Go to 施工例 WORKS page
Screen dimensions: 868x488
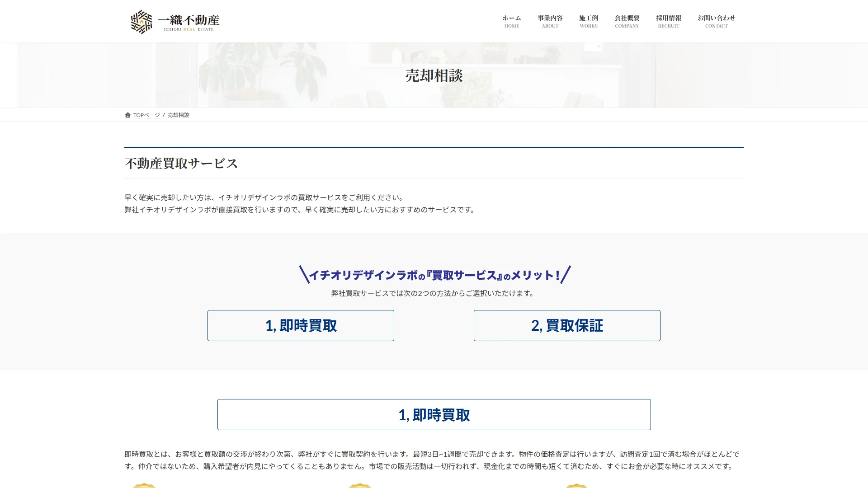coord(589,21)
